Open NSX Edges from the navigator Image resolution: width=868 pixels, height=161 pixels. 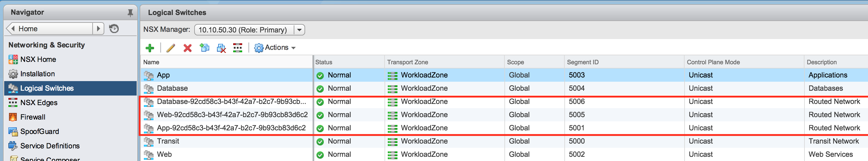[38, 103]
